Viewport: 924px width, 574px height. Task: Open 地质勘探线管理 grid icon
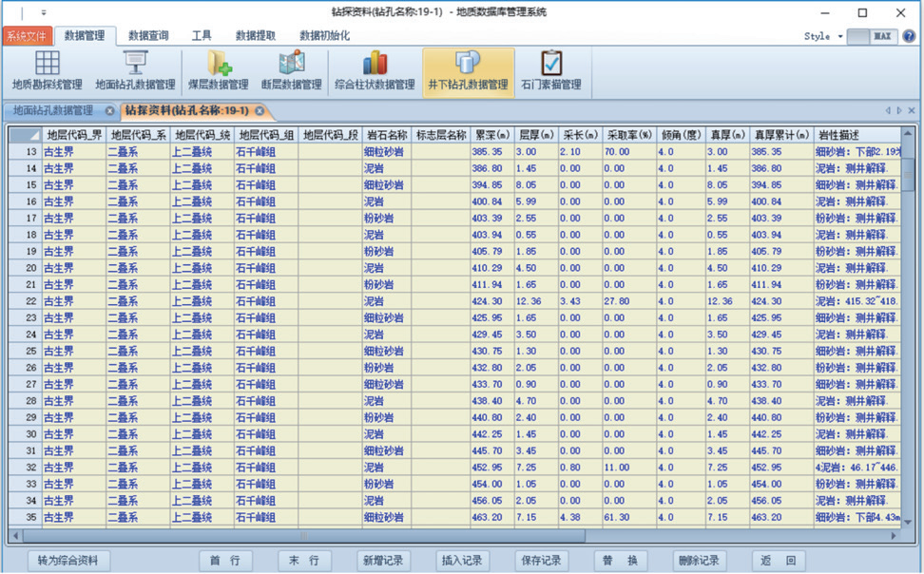(48, 63)
